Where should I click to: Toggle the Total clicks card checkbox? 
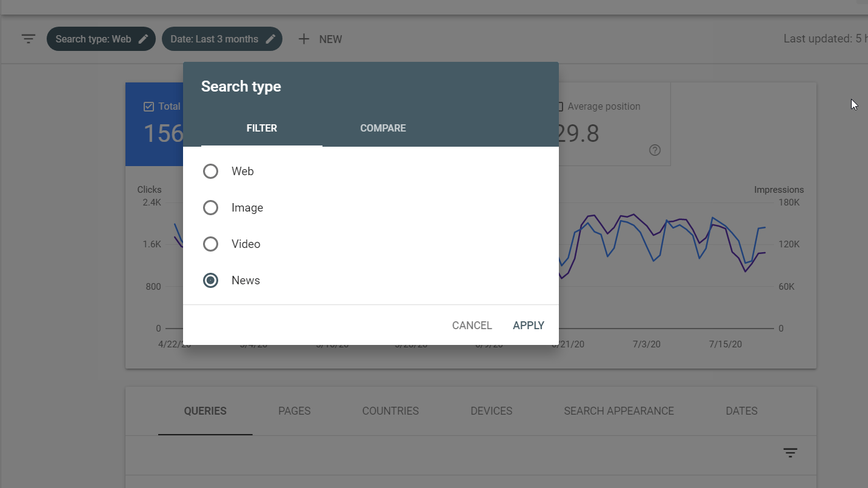[x=148, y=106]
